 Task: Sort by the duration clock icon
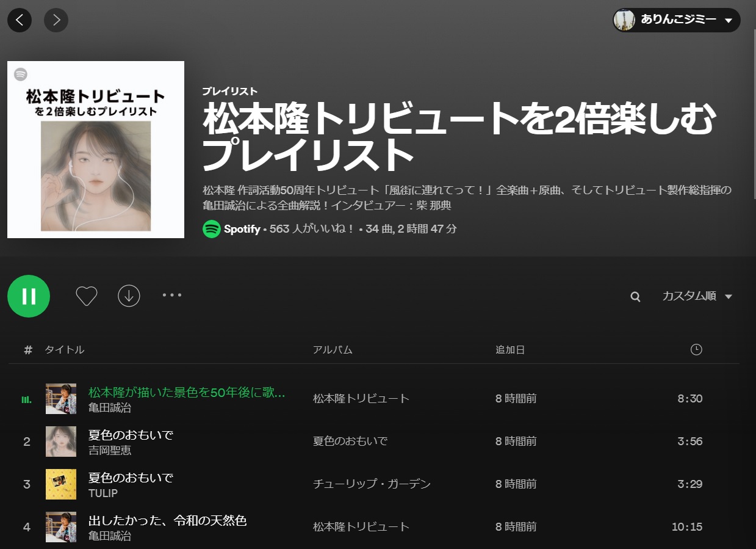coord(696,350)
